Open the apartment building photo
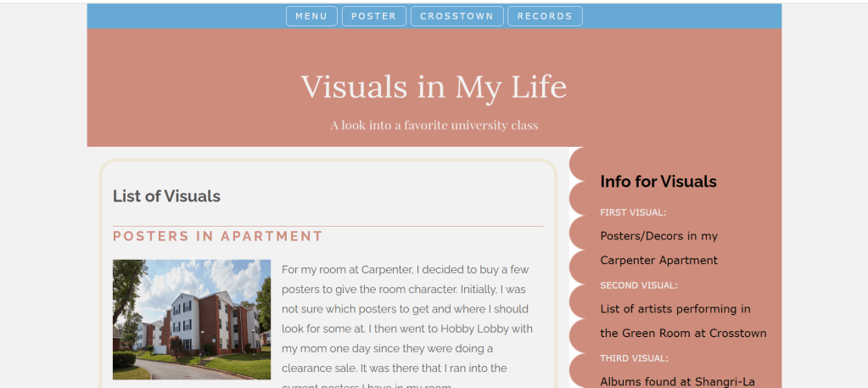The height and width of the screenshot is (388, 868). (192, 319)
